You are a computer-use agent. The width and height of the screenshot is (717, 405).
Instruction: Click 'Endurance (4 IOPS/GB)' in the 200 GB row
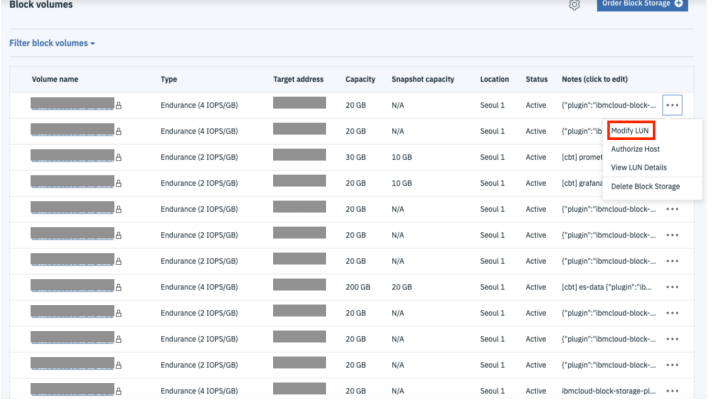tap(199, 287)
